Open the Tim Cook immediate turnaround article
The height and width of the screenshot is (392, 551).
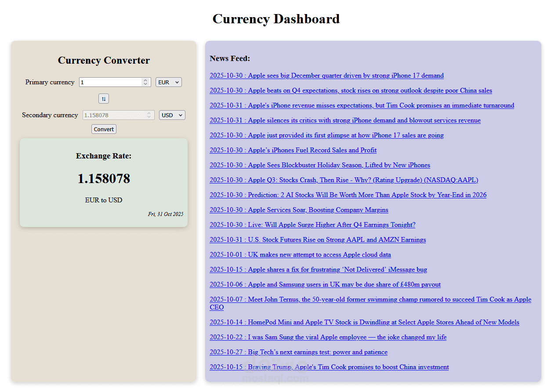click(362, 105)
